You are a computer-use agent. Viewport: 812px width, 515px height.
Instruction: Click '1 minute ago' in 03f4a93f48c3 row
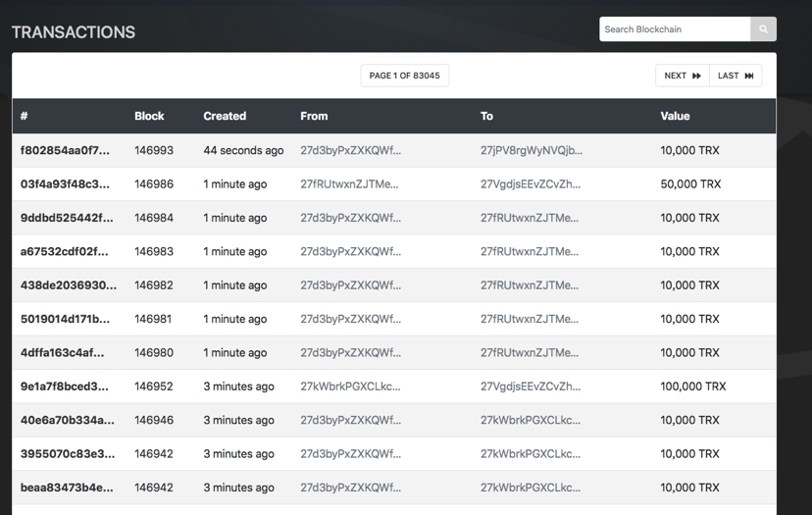(x=235, y=184)
